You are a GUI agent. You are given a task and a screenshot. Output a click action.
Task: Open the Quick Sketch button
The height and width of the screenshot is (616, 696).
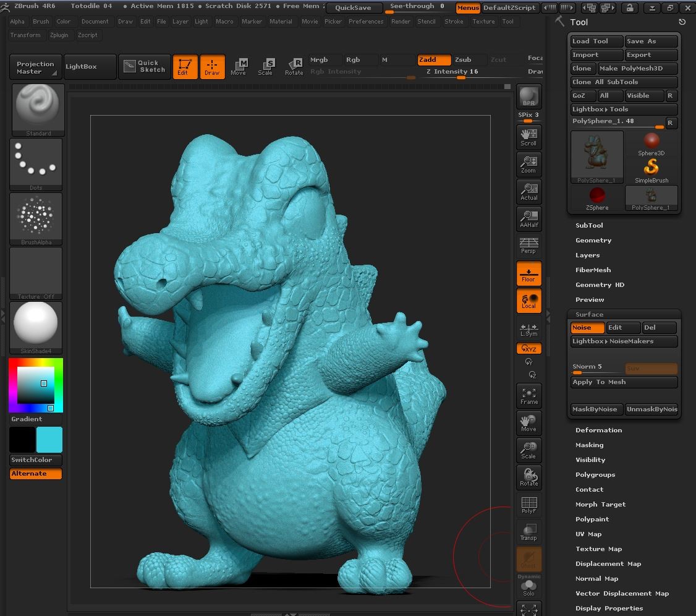click(x=145, y=67)
